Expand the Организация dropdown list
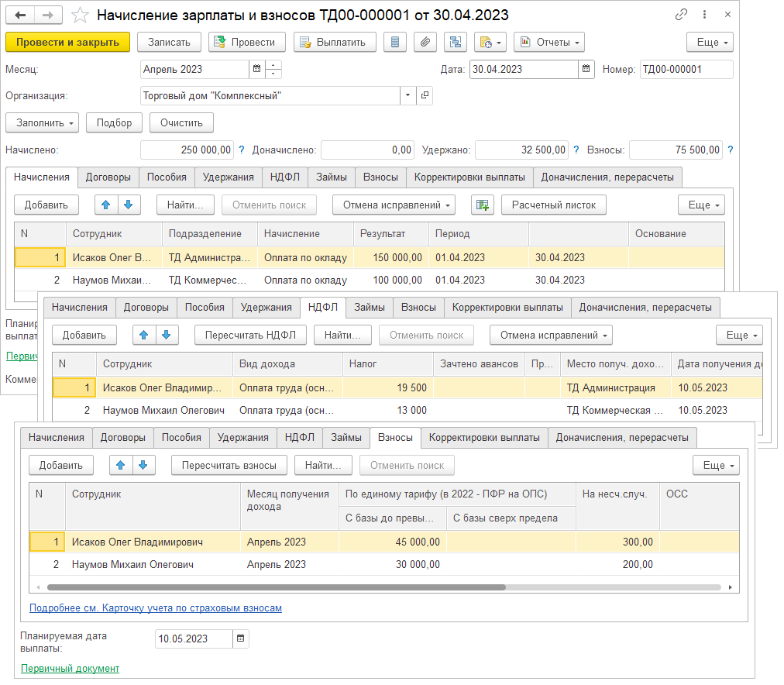 pos(408,96)
